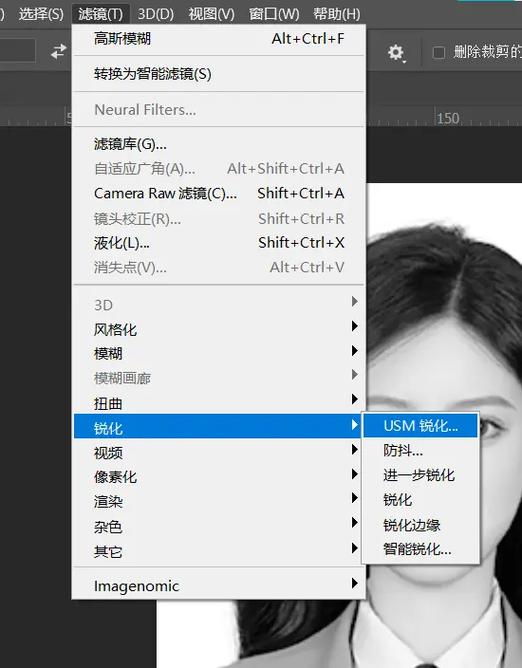Screen dimensions: 522x668
Task: Open Camera Raw 滤镜(C)...
Action: [219, 193]
